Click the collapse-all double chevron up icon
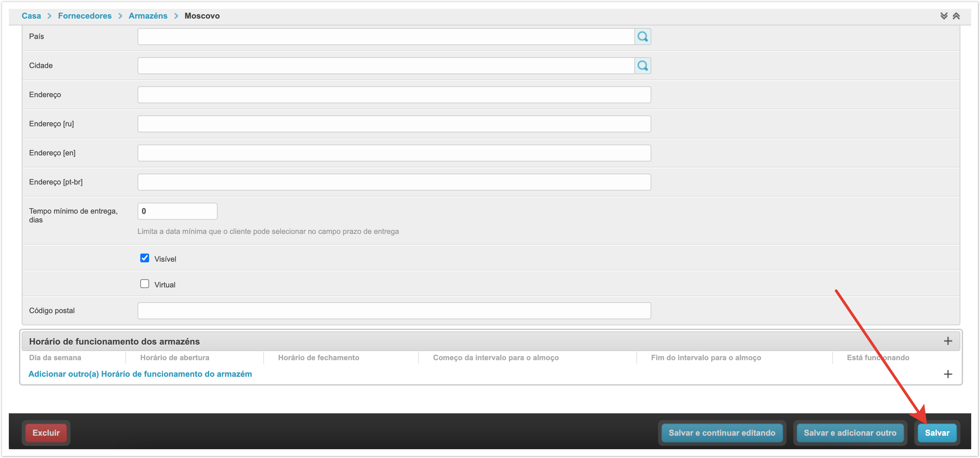Screen dimensions: 980x458 [x=956, y=16]
